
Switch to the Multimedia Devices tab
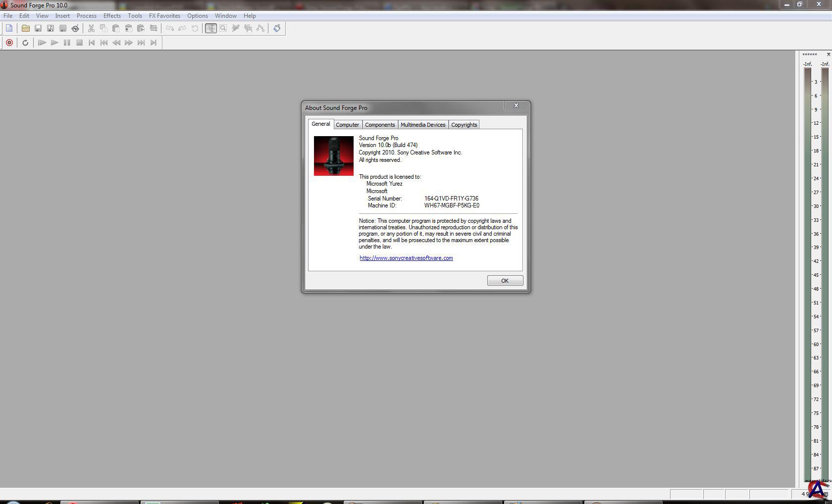coord(423,125)
